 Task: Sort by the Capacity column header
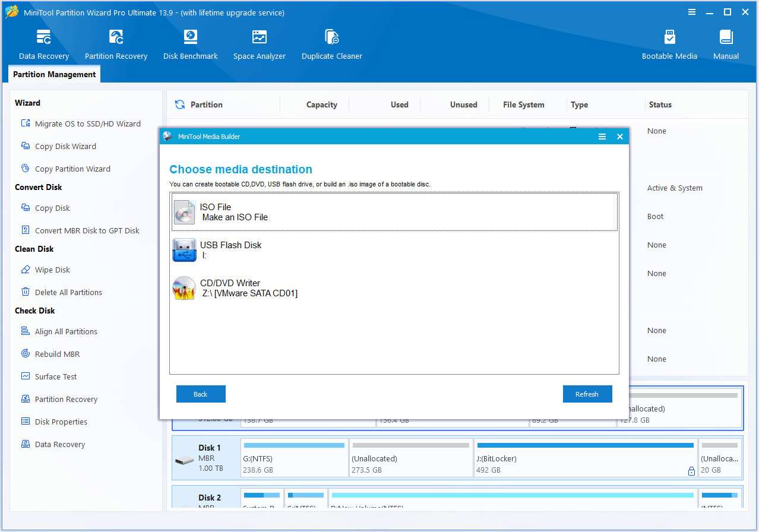click(322, 104)
